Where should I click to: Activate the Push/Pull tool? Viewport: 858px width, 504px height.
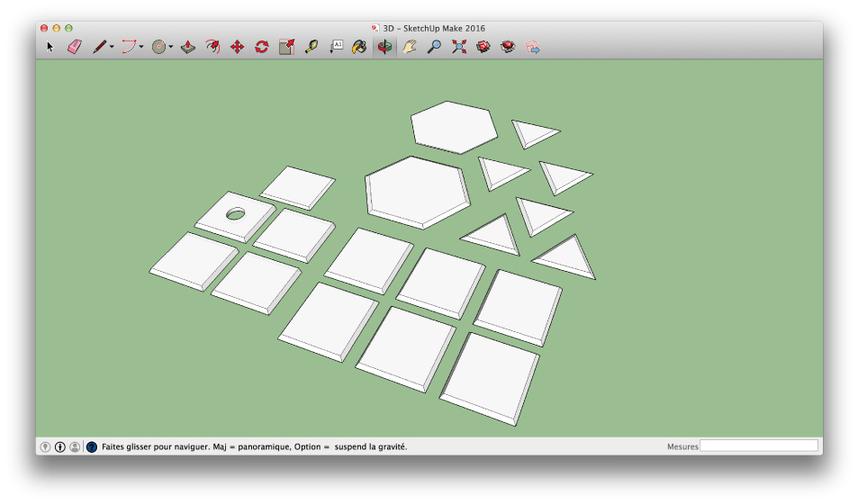188,47
